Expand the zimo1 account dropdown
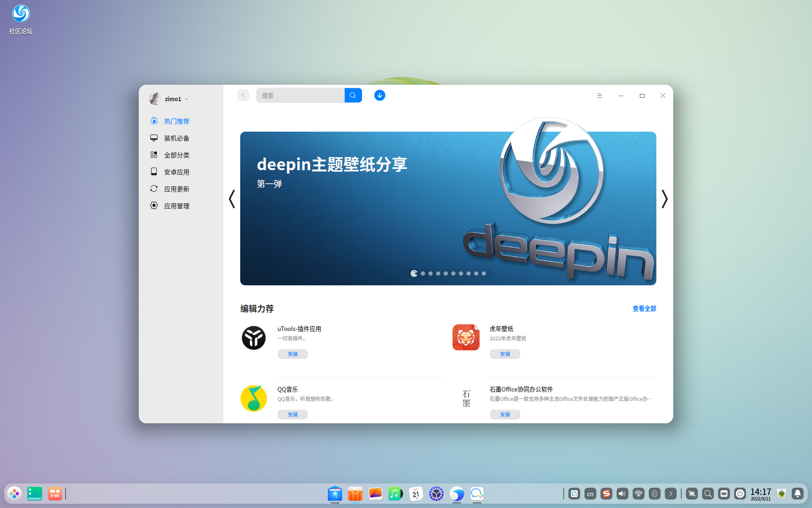 [187, 99]
